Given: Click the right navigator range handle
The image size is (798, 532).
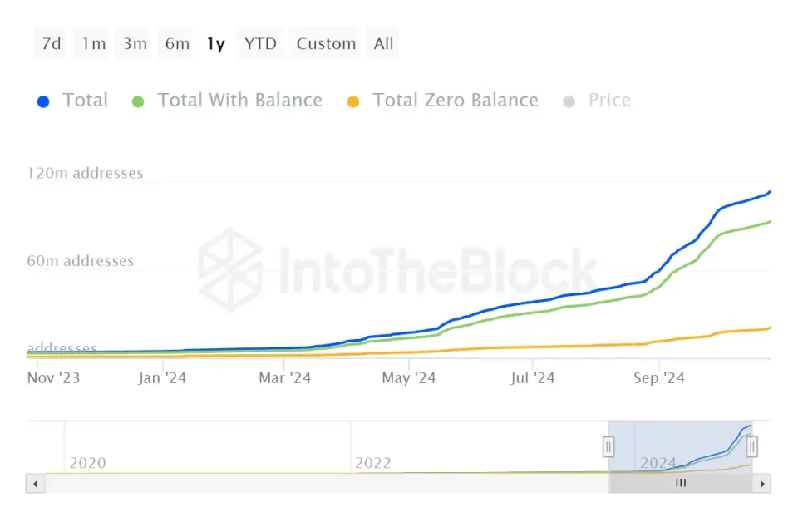Looking at the screenshot, I should [751, 447].
